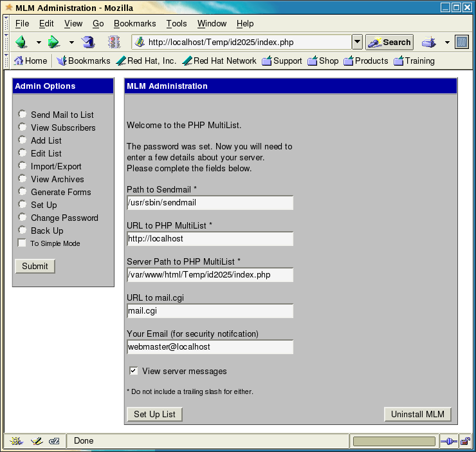Select View Subscribers option
476x452 pixels.
(x=22, y=127)
